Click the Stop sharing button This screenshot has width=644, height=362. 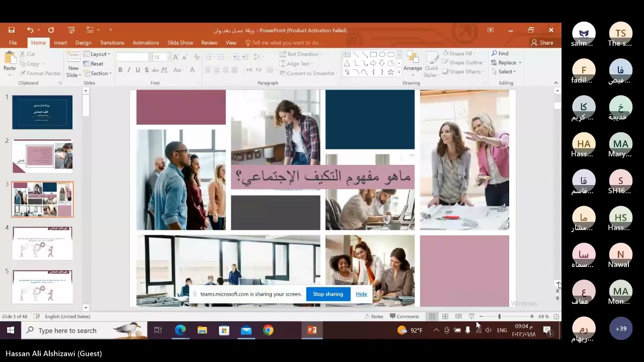pyautogui.click(x=328, y=294)
